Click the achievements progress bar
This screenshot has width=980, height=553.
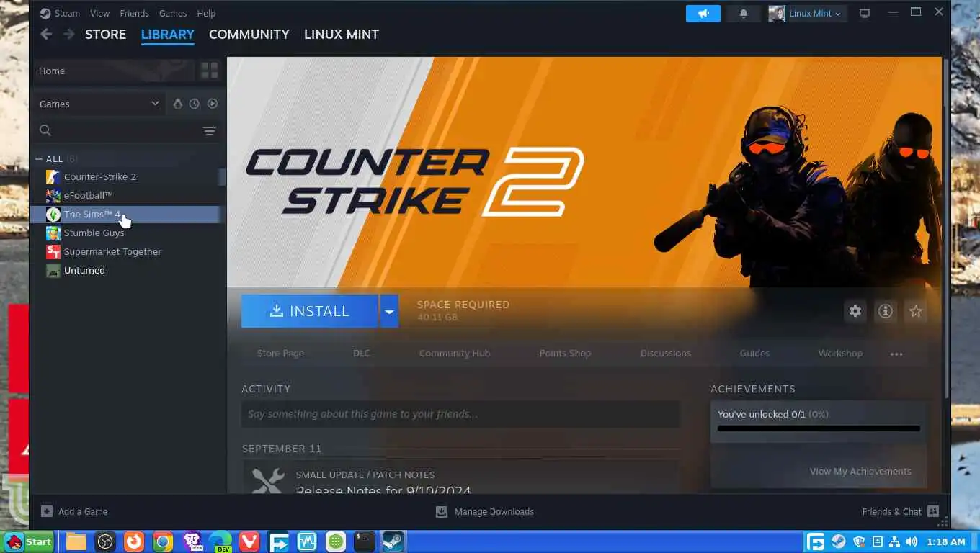coord(819,428)
